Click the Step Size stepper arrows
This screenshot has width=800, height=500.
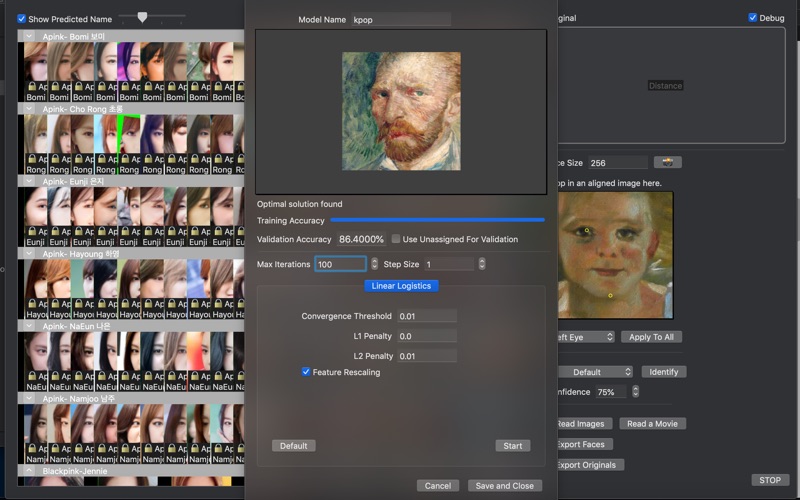coord(482,264)
